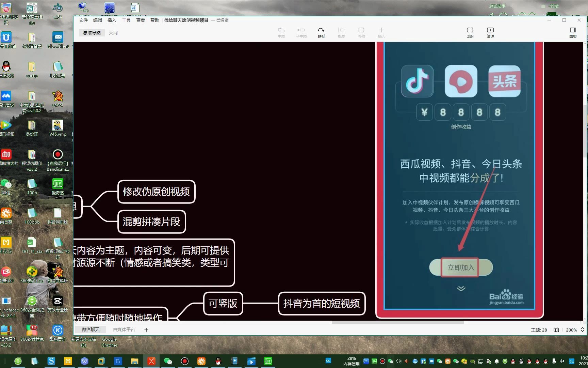
Task: Select the 抖音为首的短视频 topic node
Action: [322, 303]
